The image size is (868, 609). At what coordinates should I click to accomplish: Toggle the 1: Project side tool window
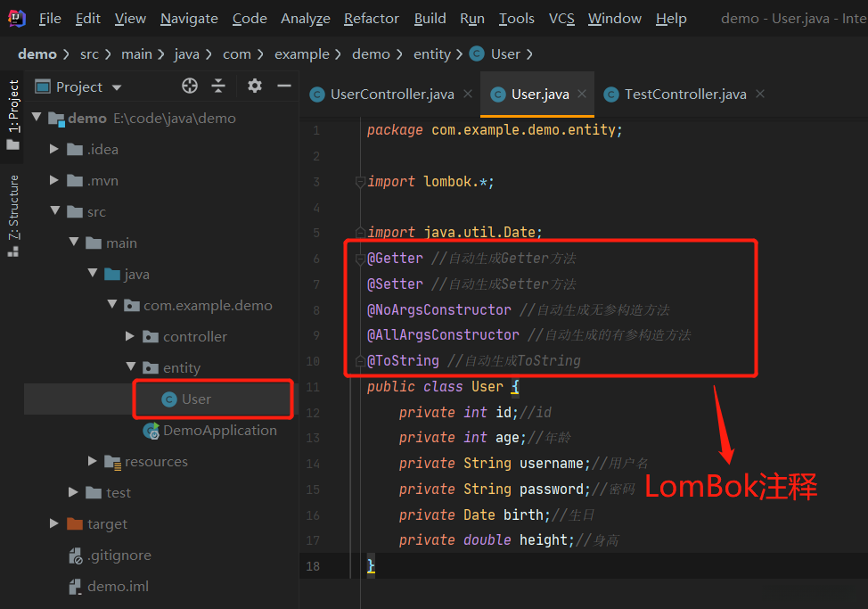(13, 116)
